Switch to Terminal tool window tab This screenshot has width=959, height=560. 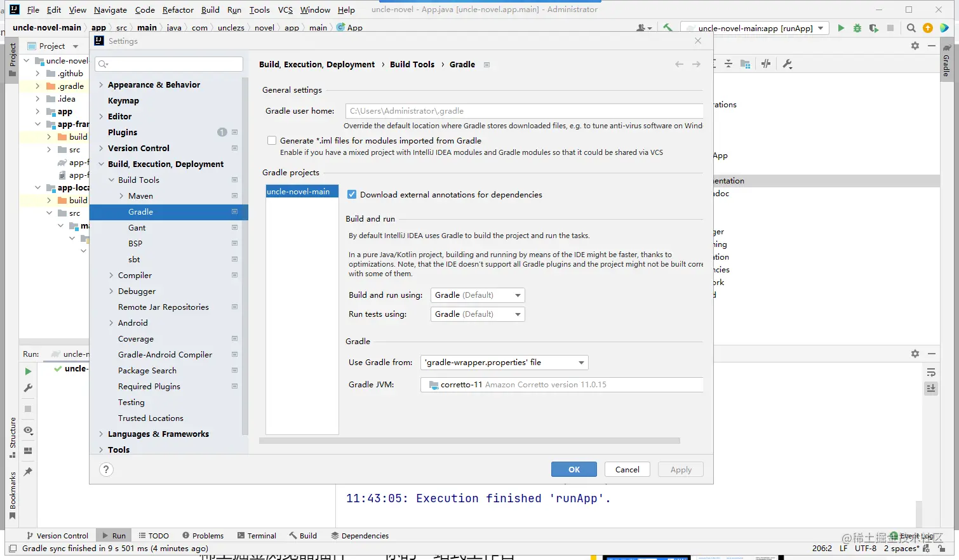pyautogui.click(x=257, y=535)
